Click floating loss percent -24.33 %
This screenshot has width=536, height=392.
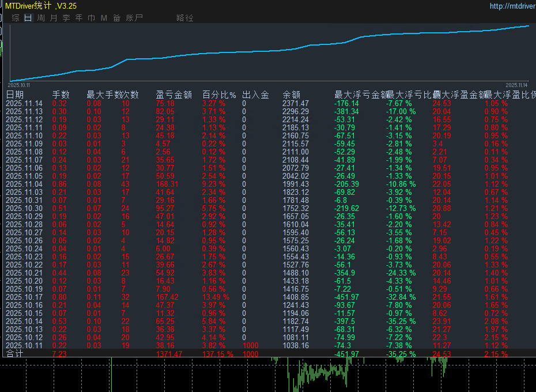pos(401,273)
